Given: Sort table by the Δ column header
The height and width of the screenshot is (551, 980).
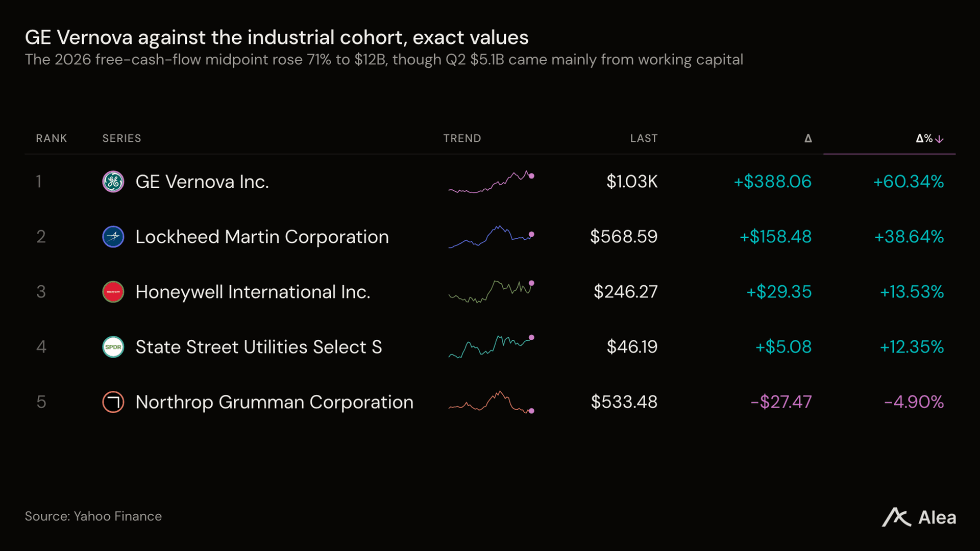Looking at the screenshot, I should 808,138.
